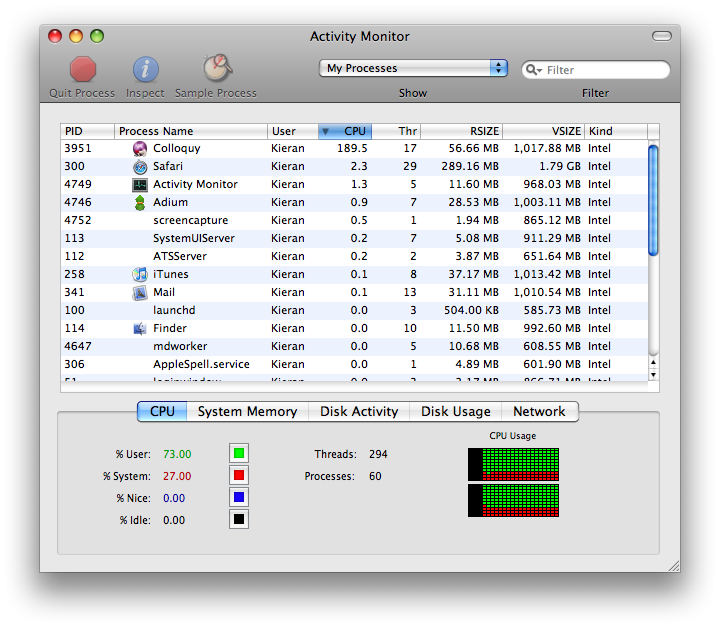Click the 27.00 system percentage value
The width and height of the screenshot is (720, 627).
[x=177, y=476]
